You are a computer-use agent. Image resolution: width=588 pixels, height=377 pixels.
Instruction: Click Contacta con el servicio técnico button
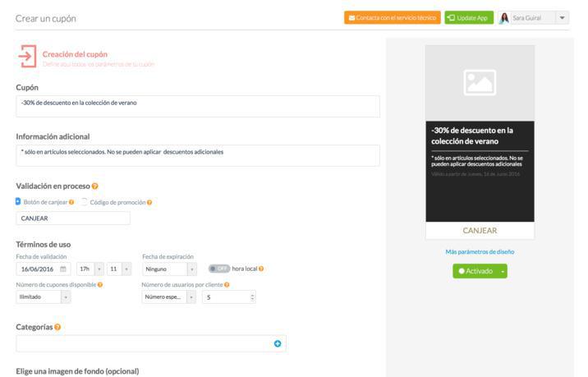(393, 17)
